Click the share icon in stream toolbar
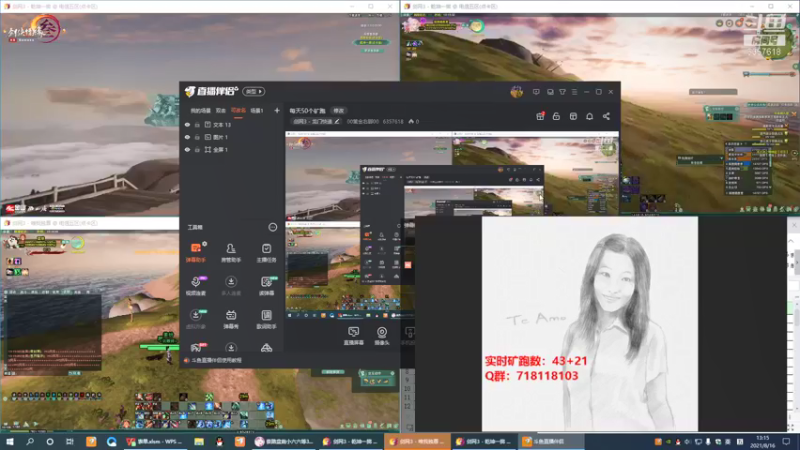The height and width of the screenshot is (450, 800). 606,116
